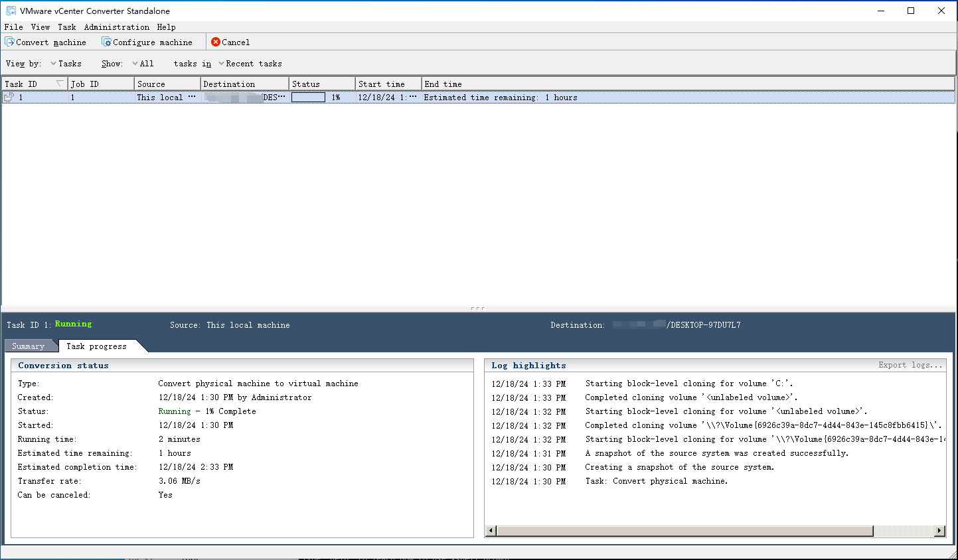Click the "Conversion status" heading
Image resolution: width=958 pixels, height=560 pixels.
63,365
